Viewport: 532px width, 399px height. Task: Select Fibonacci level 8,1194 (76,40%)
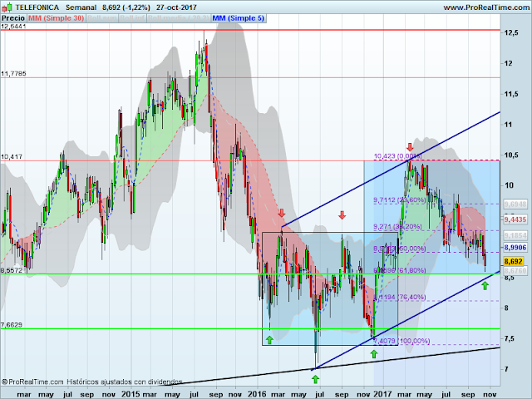(400, 298)
